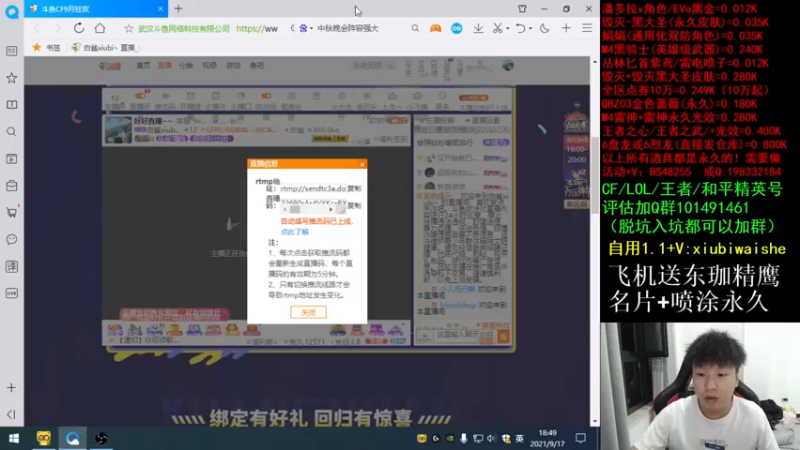
Task: Click the stream code field's right scroll arrow
Action: click(x=331, y=209)
